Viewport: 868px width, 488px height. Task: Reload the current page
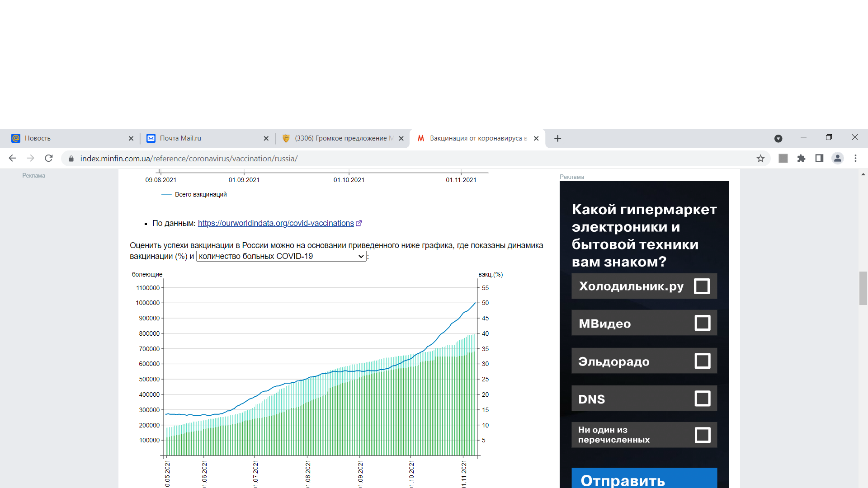pos(49,158)
